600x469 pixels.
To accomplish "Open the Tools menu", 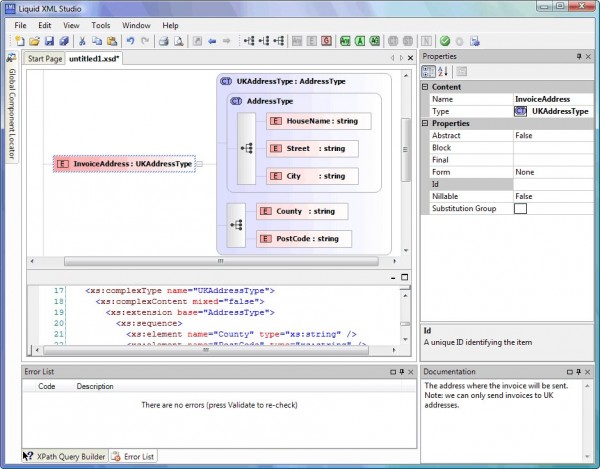I will 101,25.
